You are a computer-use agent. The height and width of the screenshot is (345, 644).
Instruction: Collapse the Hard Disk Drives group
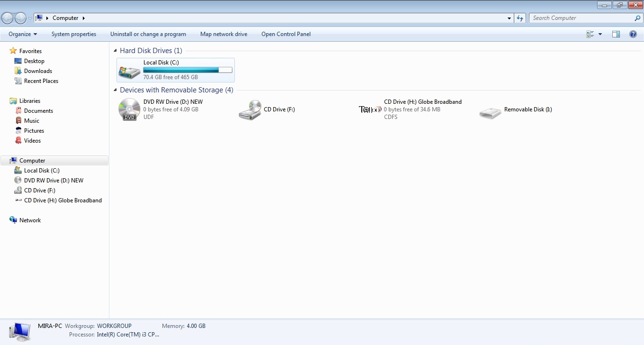pos(115,51)
